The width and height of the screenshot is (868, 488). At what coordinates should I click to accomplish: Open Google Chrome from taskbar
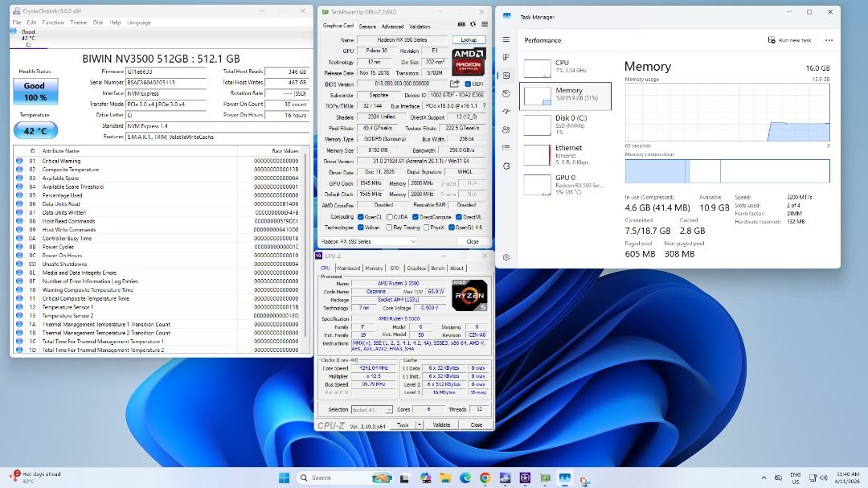(x=485, y=478)
